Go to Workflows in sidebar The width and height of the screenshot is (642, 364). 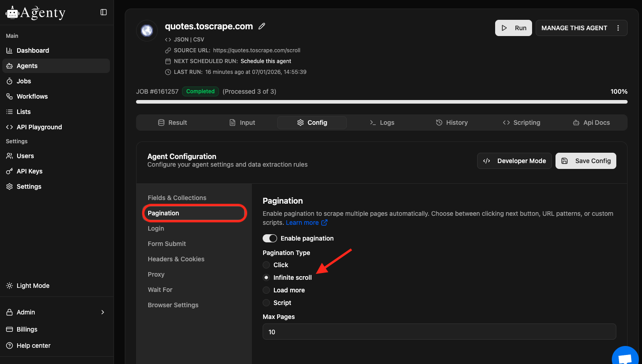click(32, 96)
